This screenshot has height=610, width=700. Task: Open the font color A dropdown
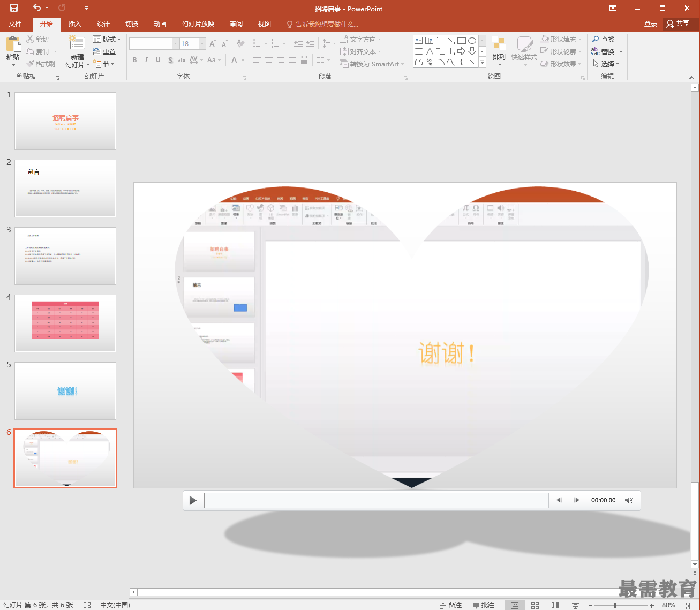(x=243, y=60)
